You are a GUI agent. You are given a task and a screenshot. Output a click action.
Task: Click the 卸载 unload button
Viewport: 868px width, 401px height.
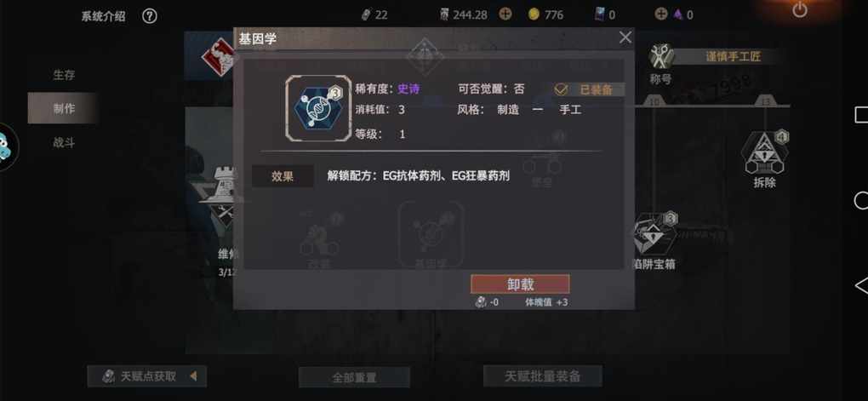[520, 284]
